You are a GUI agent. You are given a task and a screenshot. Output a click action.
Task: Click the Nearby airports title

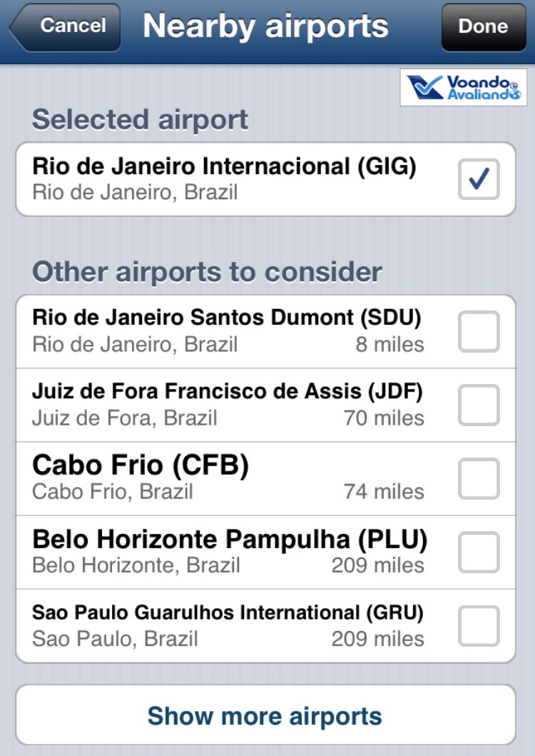[265, 26]
